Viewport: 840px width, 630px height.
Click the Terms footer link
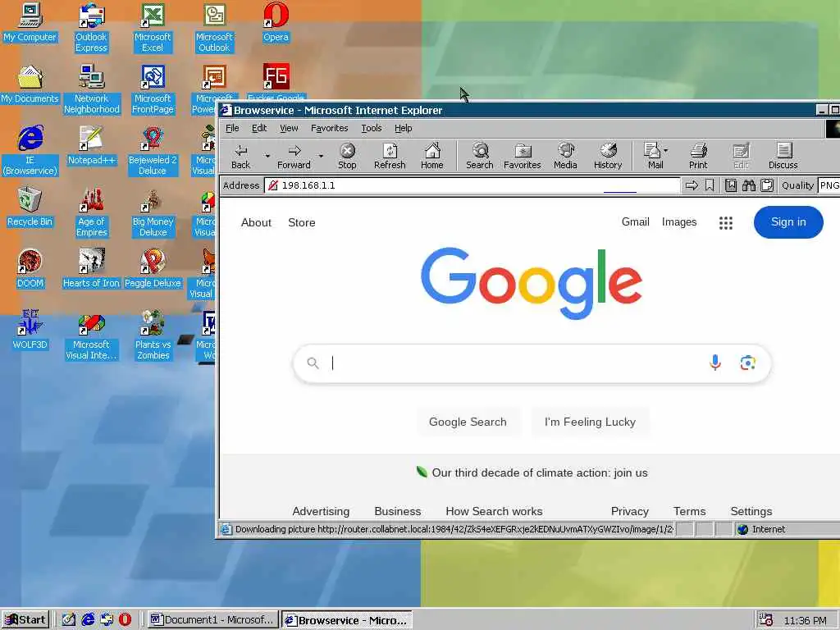689,511
